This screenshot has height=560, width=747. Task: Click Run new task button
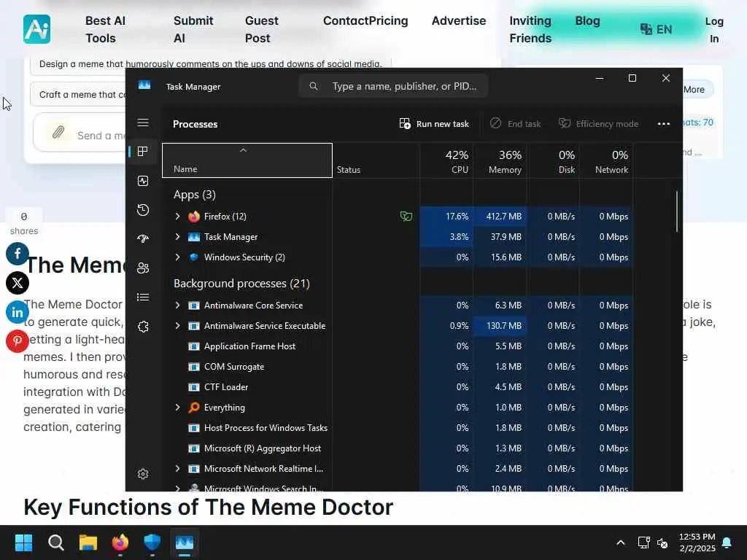coord(434,124)
